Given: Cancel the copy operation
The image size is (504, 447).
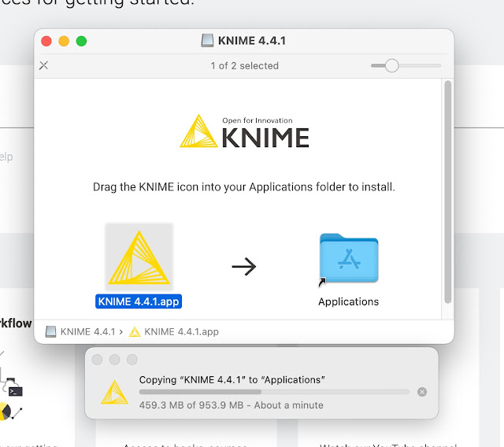Looking at the screenshot, I should click(x=422, y=392).
